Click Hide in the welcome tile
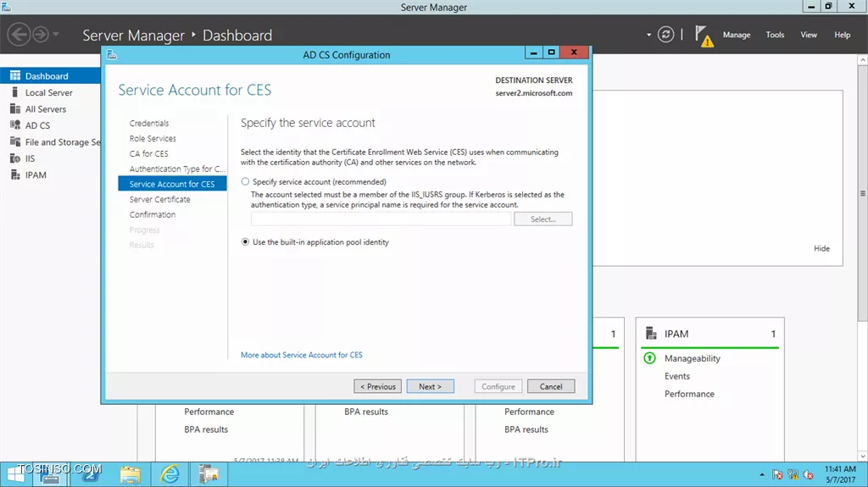Screen dimensions: 868x487 pos(821,248)
